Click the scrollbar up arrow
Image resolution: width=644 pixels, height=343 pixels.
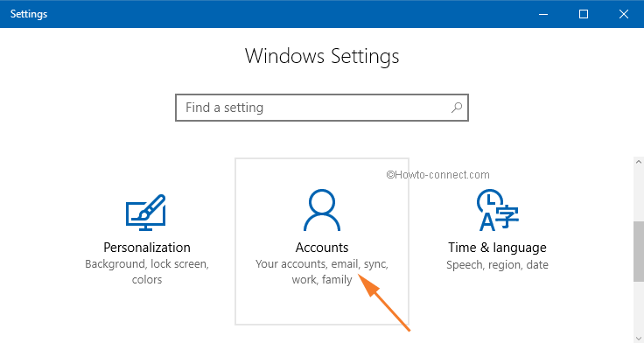(639, 162)
